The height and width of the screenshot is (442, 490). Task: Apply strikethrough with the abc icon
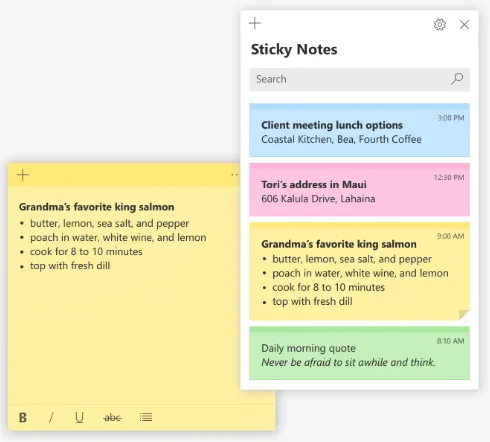(x=112, y=417)
